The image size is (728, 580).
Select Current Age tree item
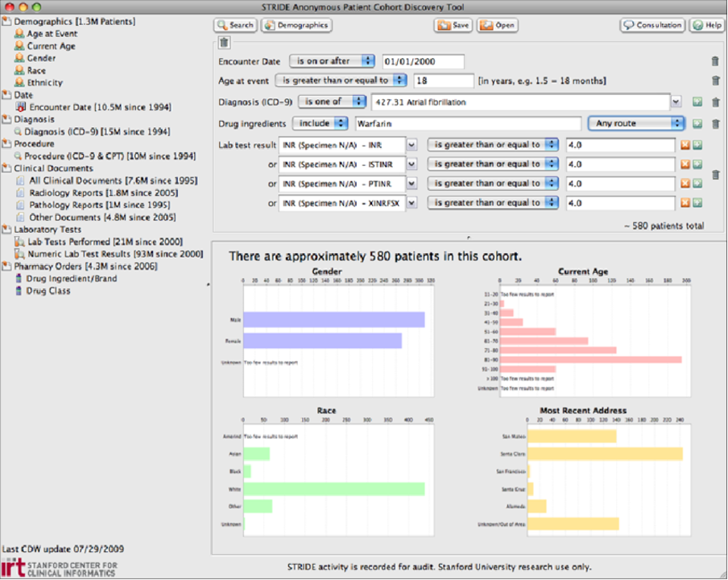pyautogui.click(x=44, y=46)
